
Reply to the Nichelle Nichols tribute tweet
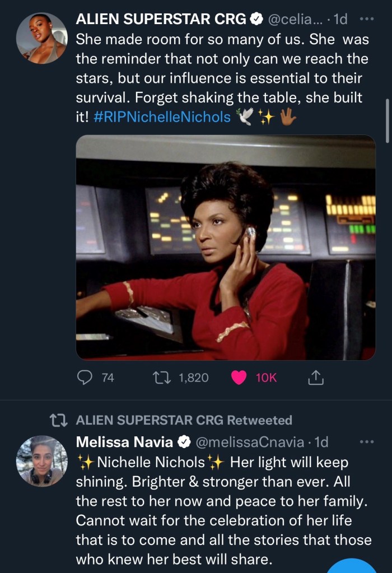85,378
